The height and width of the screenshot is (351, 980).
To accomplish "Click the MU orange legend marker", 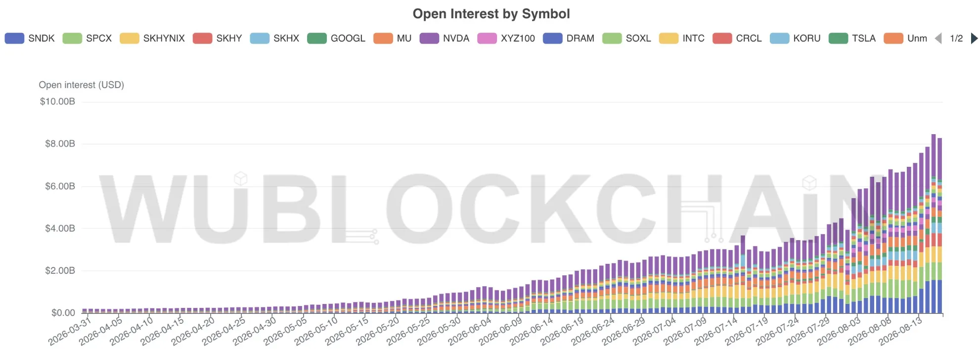I will pos(383,38).
